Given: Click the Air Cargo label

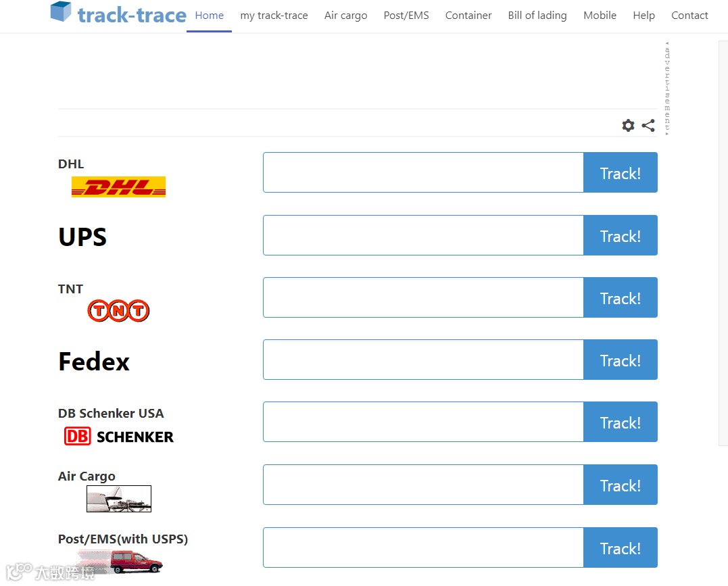Looking at the screenshot, I should click(x=87, y=477).
